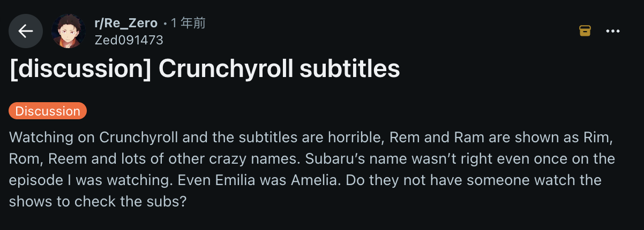Click "shows to check the subs?" line
The image size is (644, 230).
coord(98,202)
